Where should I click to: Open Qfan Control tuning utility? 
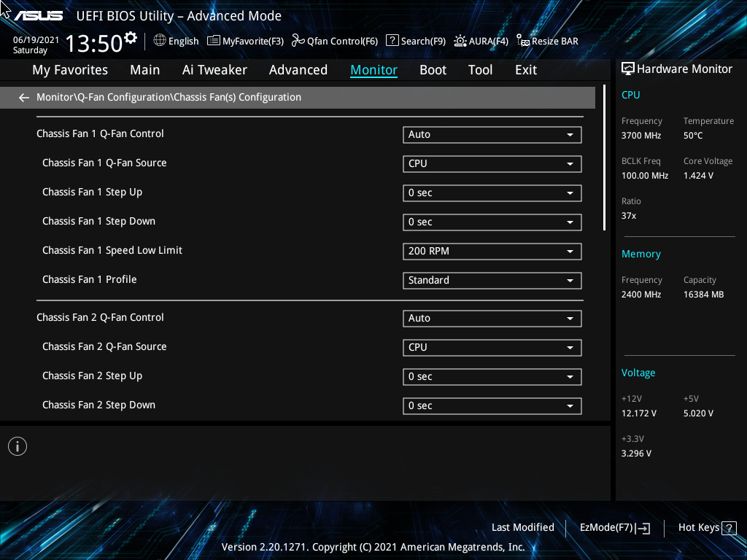(334, 41)
